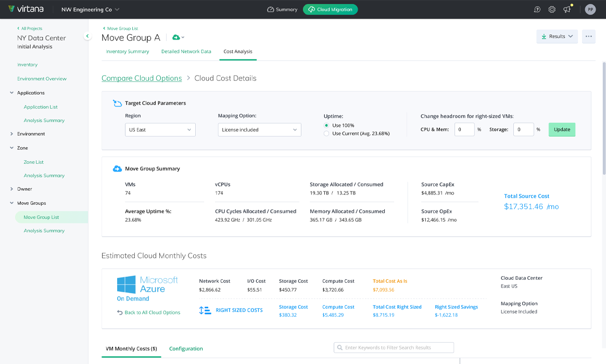Click the Right Sized Savings $-1,622.18 value
606x364 pixels.
click(x=446, y=315)
